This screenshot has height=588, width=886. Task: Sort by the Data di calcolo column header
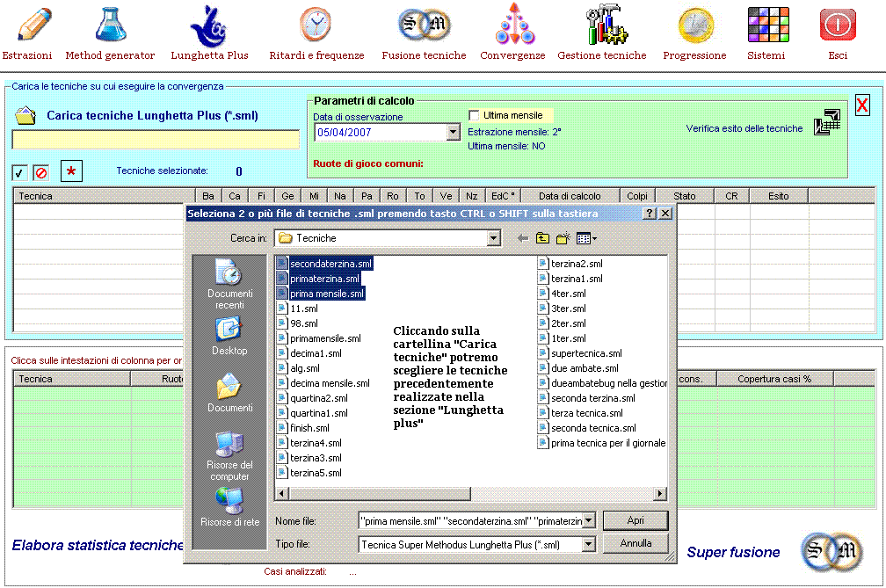570,196
